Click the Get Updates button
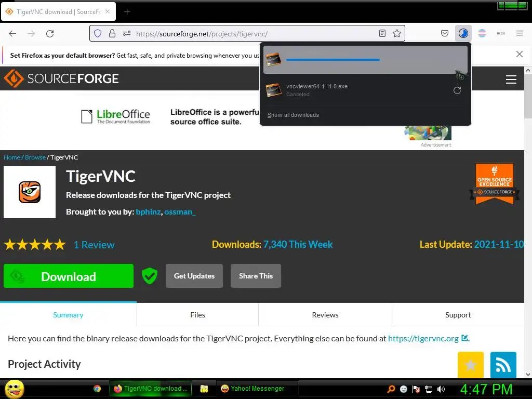The image size is (532, 399). click(194, 276)
